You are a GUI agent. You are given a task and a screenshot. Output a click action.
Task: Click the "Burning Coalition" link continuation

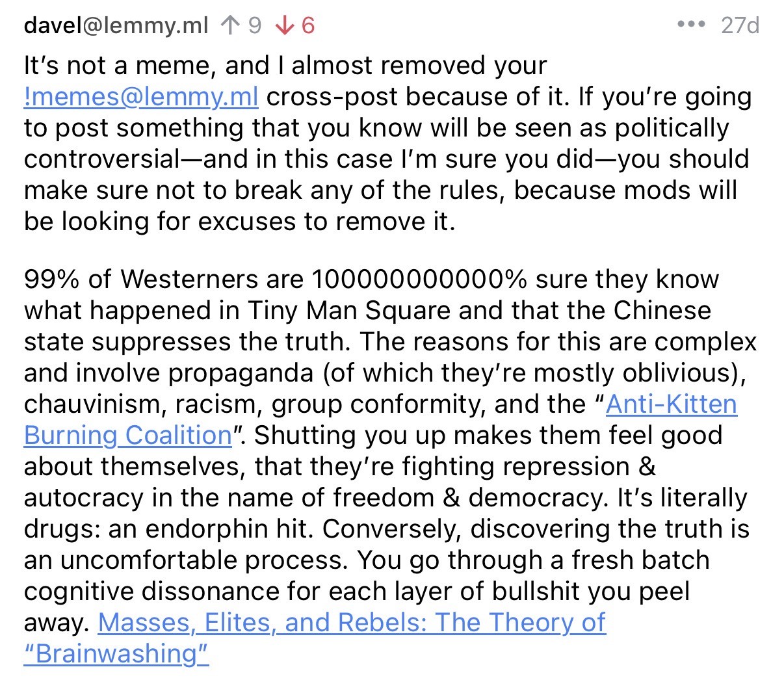(x=128, y=436)
